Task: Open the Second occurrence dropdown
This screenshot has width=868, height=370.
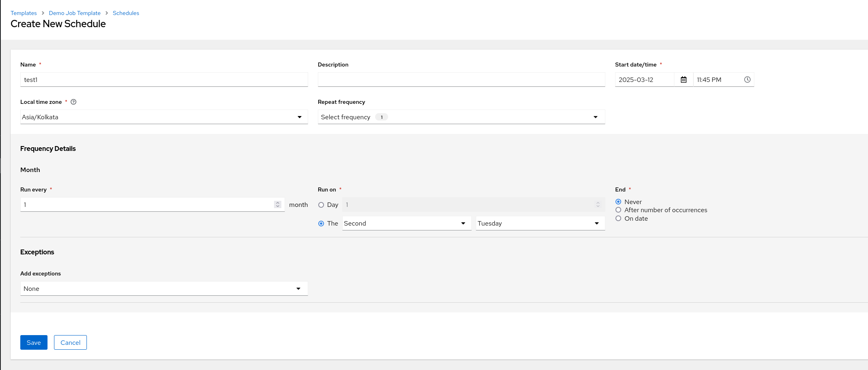Action: [x=406, y=224]
